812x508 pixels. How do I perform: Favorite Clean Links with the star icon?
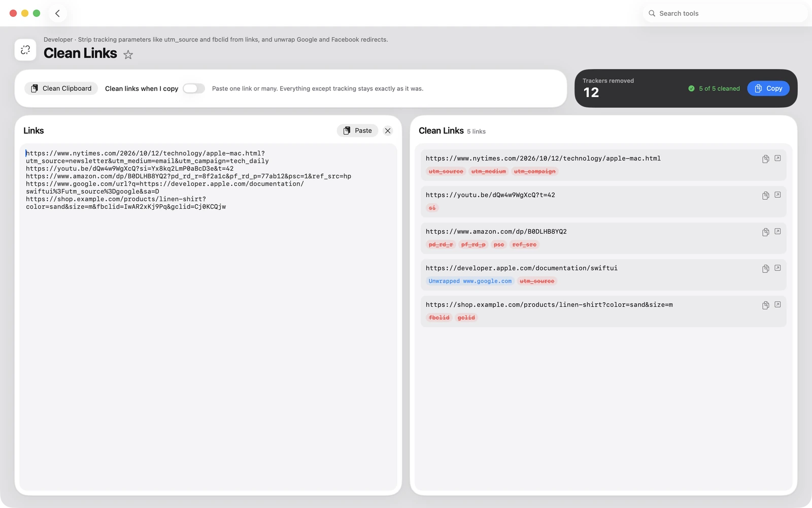coord(128,54)
